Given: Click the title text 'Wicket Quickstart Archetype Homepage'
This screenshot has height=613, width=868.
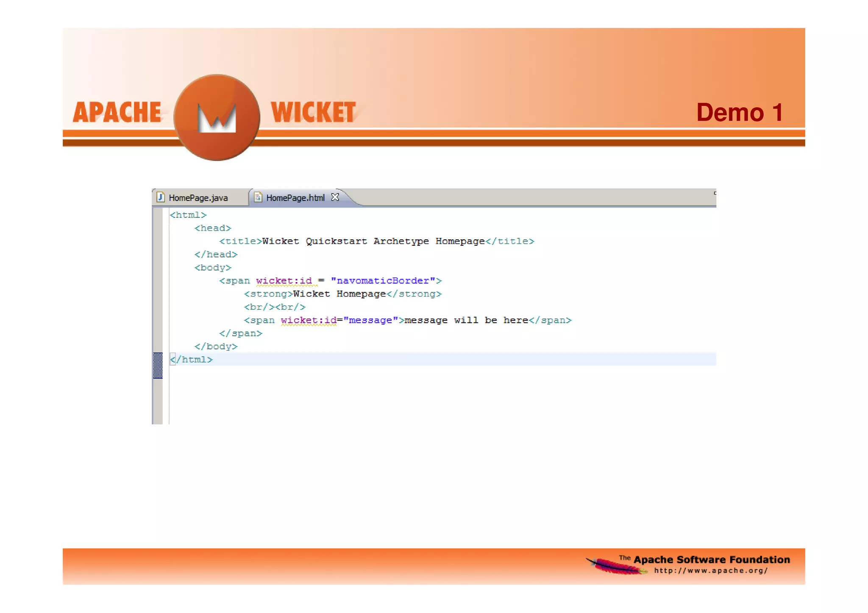Looking at the screenshot, I should click(x=373, y=241).
